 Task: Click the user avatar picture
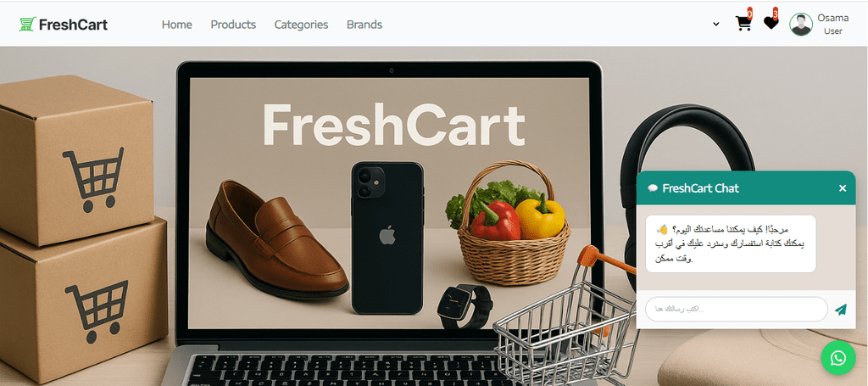pyautogui.click(x=801, y=25)
